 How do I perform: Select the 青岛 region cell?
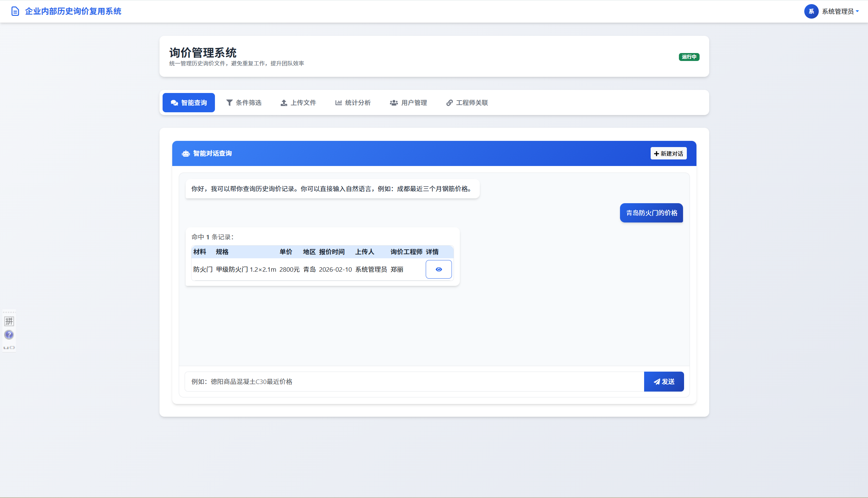click(309, 269)
